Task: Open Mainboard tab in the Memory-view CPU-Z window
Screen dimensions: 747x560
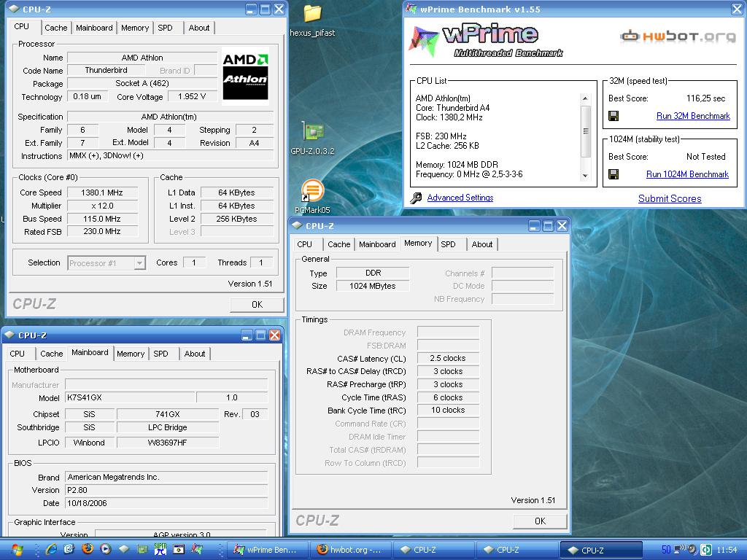Action: point(377,244)
